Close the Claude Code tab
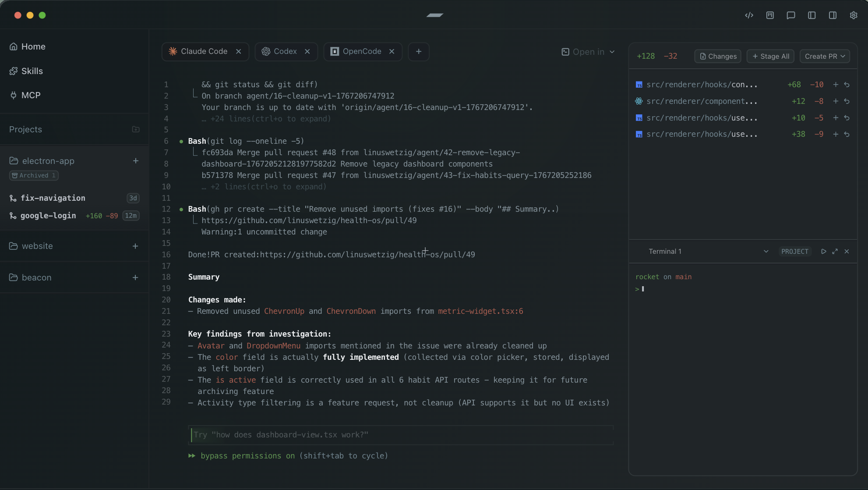Image resolution: width=868 pixels, height=490 pixels. click(x=239, y=51)
